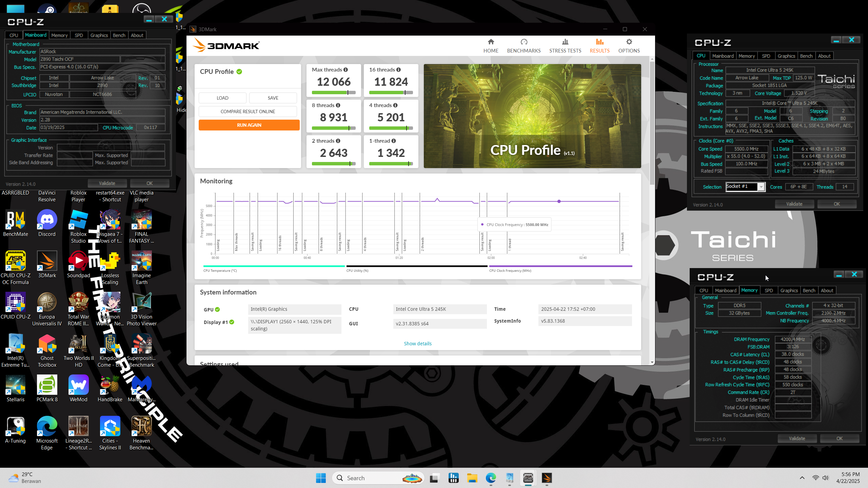Click the orange RUN AGAIN button
The width and height of the screenshot is (868, 488).
(249, 125)
